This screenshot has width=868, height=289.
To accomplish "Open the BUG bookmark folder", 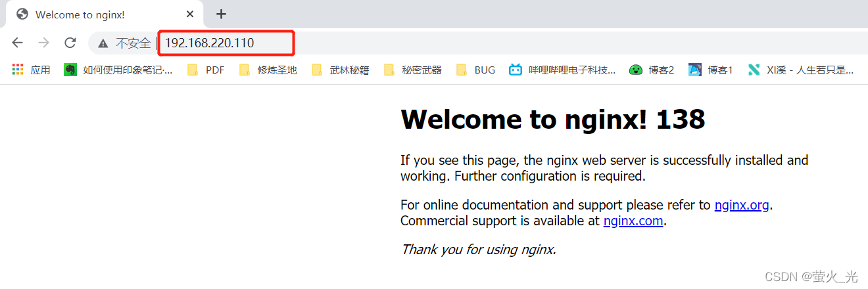I will [x=476, y=70].
